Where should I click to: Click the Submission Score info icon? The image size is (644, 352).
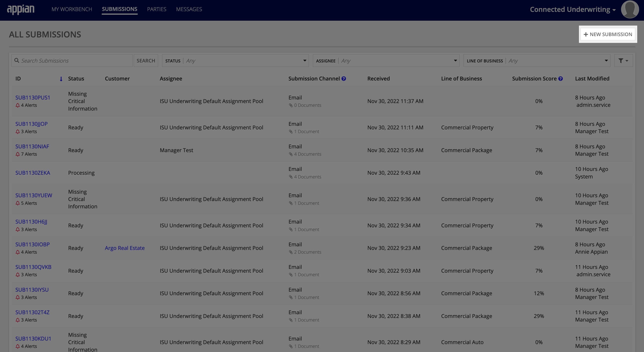tap(560, 78)
